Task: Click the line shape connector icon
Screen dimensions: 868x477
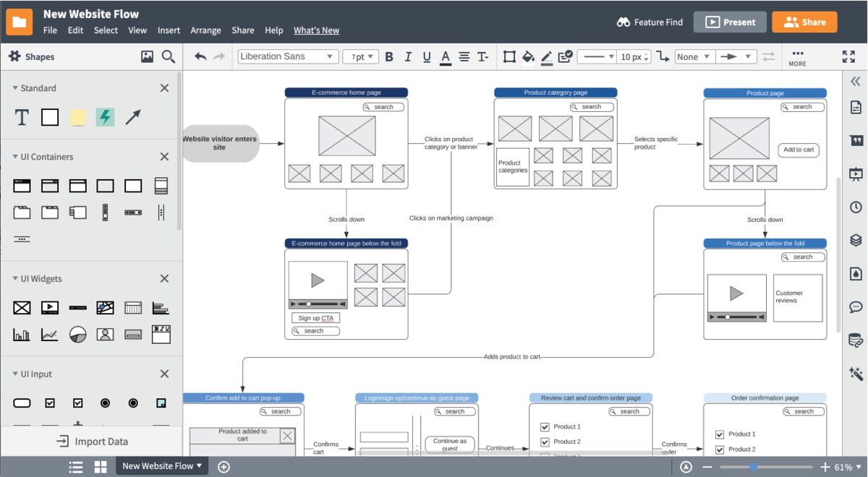Action: pos(663,56)
